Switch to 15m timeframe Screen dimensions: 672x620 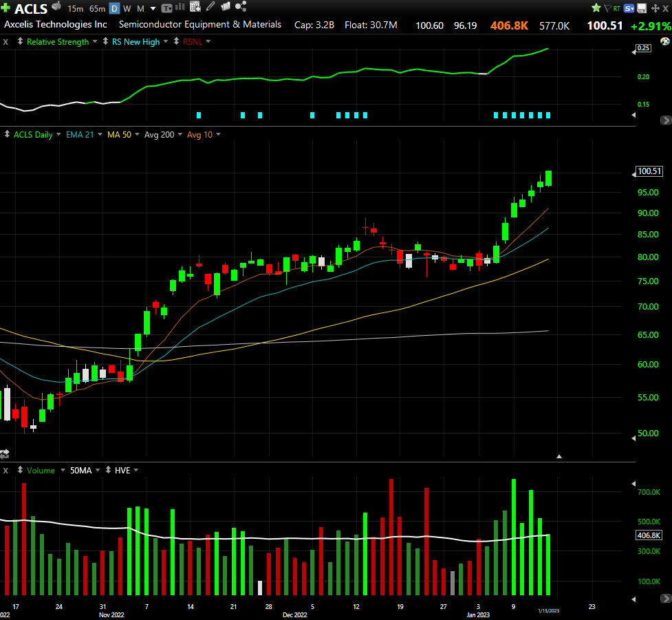click(x=76, y=8)
